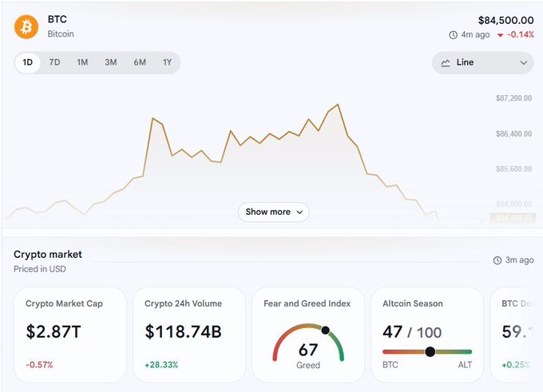Click the Greed label under gauge

[308, 366]
